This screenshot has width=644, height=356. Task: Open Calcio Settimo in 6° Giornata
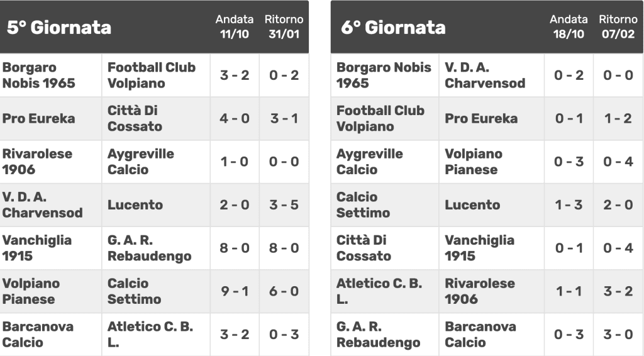tap(363, 205)
